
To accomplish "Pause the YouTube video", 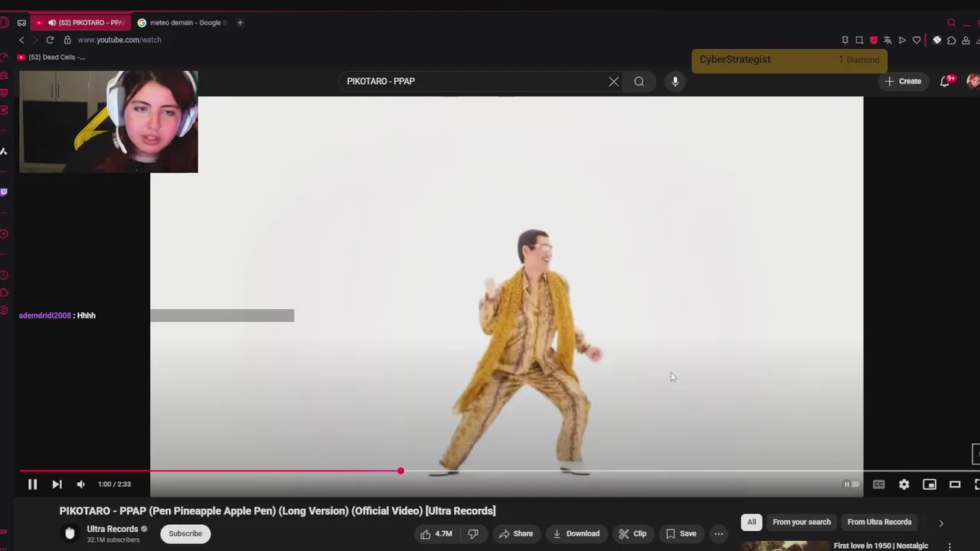I will (32, 484).
